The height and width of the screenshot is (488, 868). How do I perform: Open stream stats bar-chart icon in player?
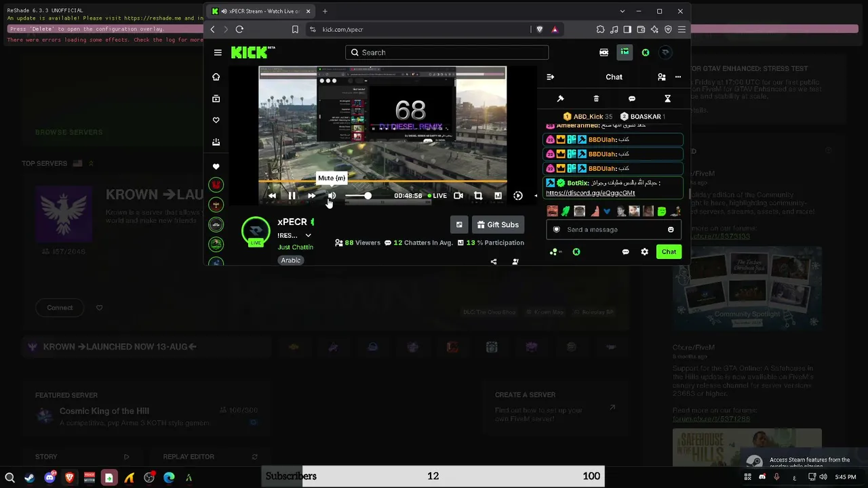point(498,196)
